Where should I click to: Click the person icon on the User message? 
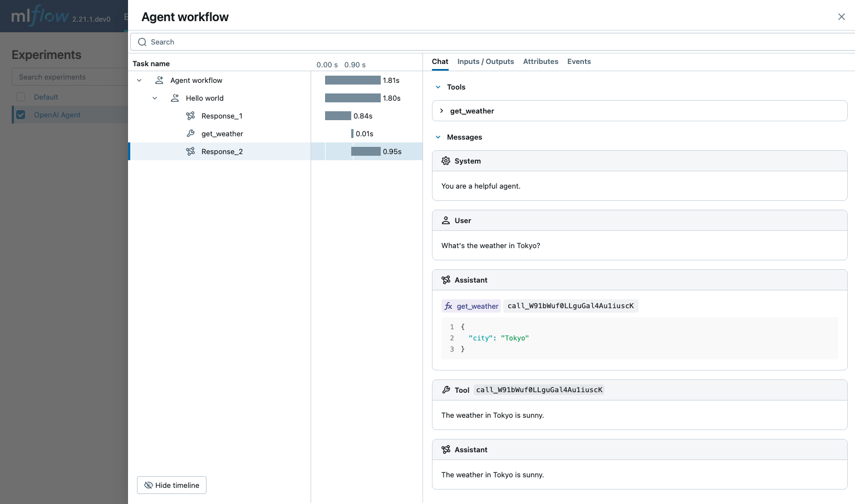pyautogui.click(x=446, y=220)
